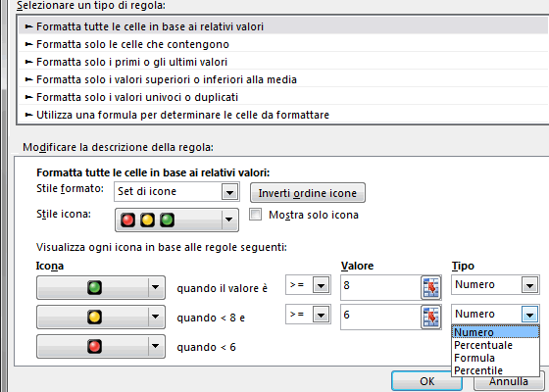The width and height of the screenshot is (549, 392).
Task: Click the OK button
Action: click(426, 381)
